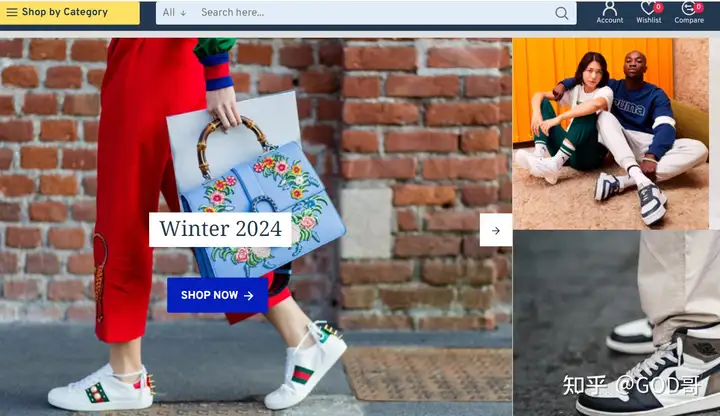This screenshot has width=720, height=416.
Task: Click the blue SHOP NOW button
Action: click(217, 295)
